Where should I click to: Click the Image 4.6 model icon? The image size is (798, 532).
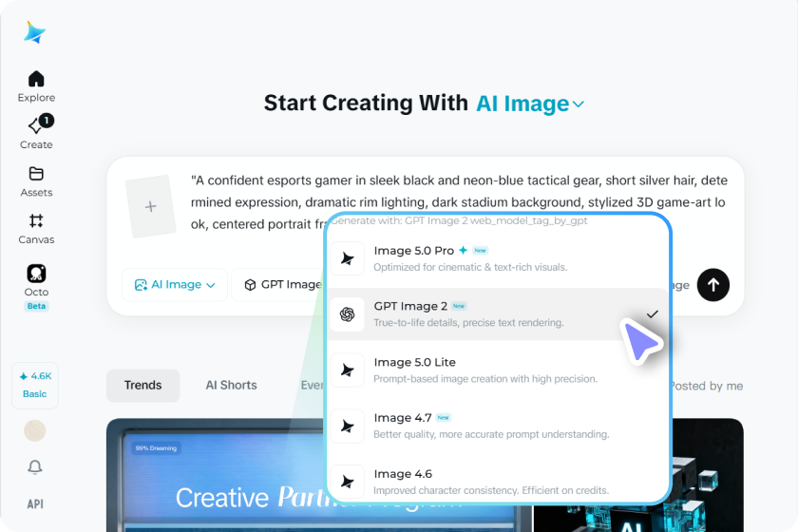coord(347,482)
